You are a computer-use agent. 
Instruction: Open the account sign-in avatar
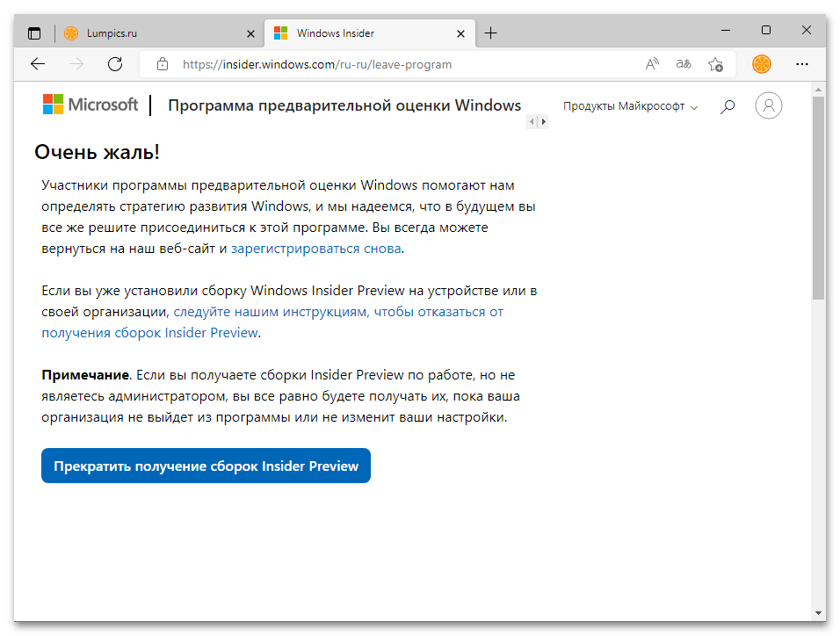tap(768, 105)
